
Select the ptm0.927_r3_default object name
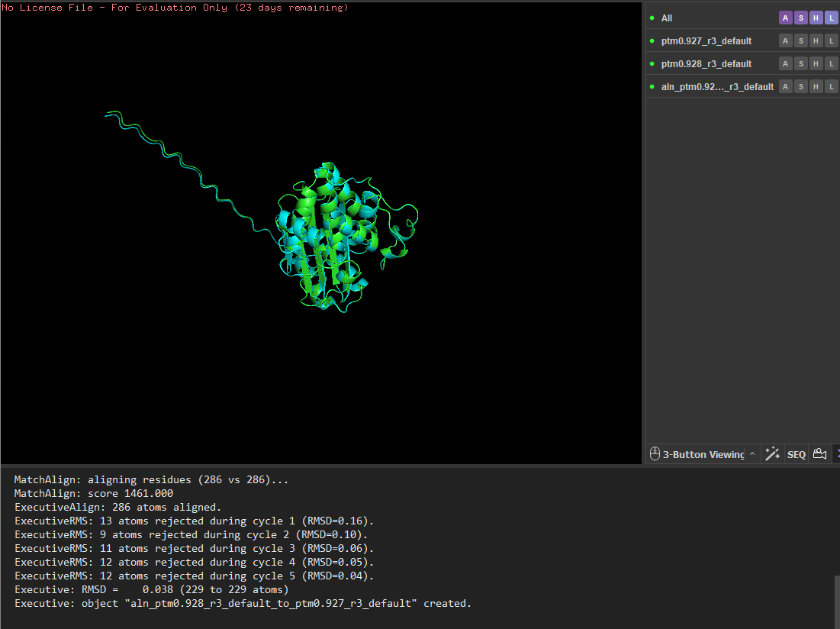point(706,41)
